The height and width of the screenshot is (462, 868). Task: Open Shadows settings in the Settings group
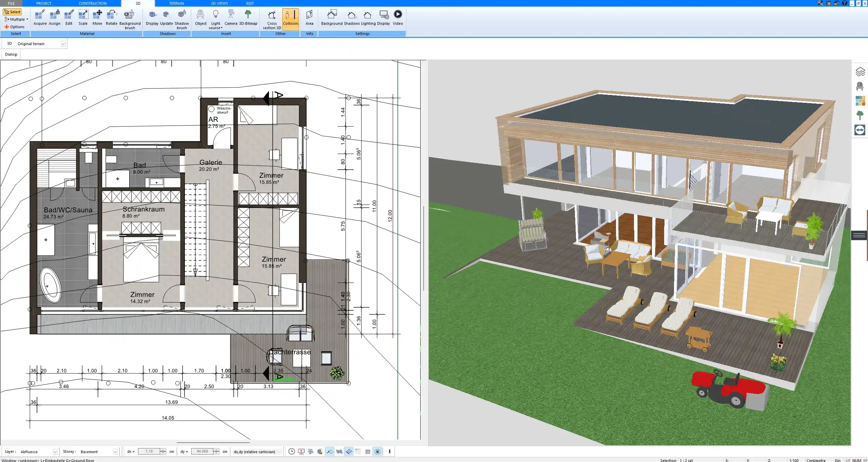[x=352, y=18]
